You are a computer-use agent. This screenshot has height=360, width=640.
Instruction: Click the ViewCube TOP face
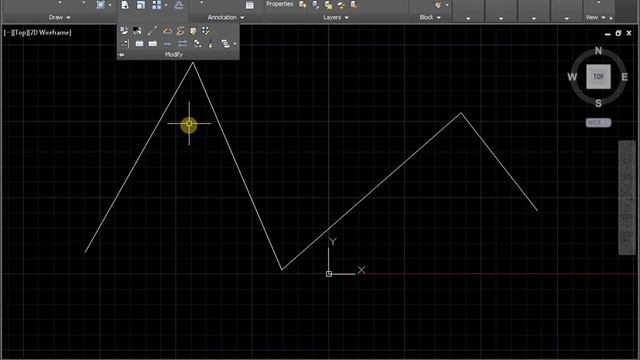598,76
